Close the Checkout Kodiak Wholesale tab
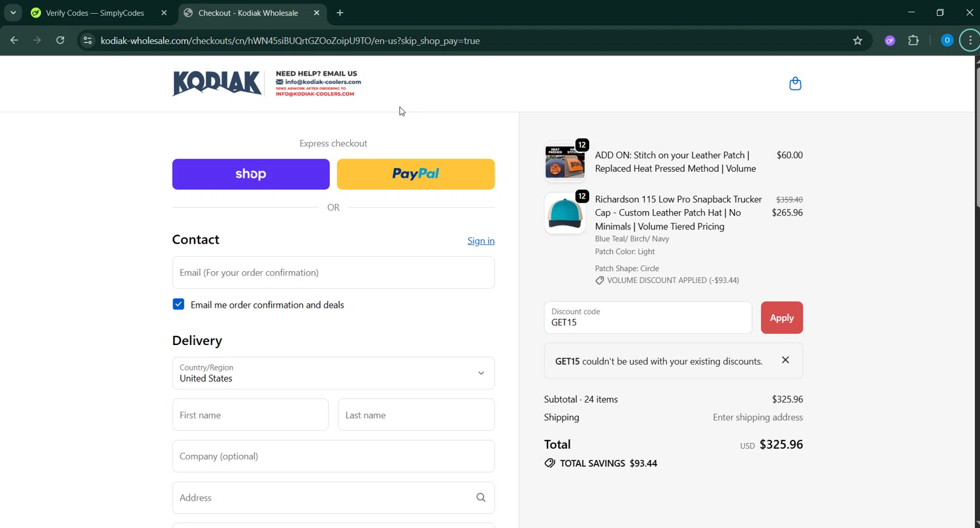Screen dimensions: 980x528 click(x=317, y=12)
